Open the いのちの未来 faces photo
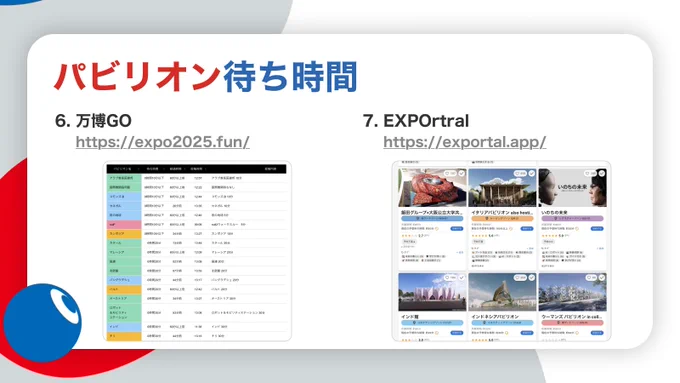 click(572, 188)
